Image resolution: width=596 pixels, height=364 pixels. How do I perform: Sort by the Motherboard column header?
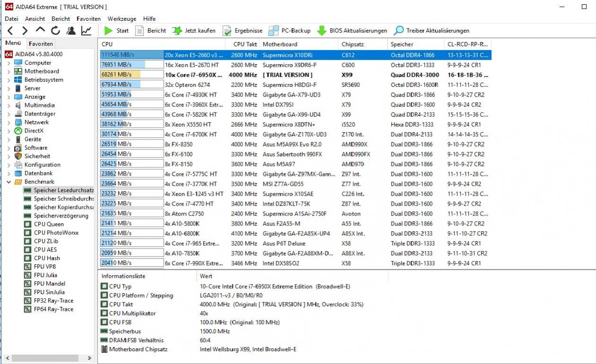[299, 44]
